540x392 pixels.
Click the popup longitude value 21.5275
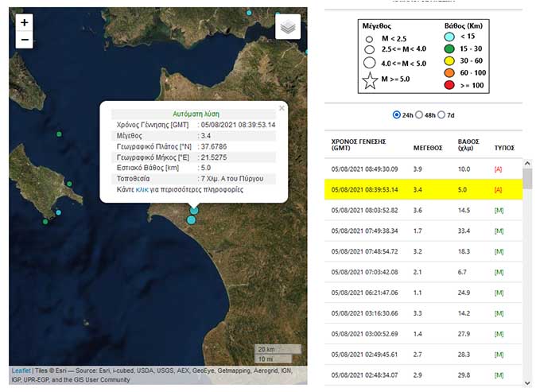[214, 157]
